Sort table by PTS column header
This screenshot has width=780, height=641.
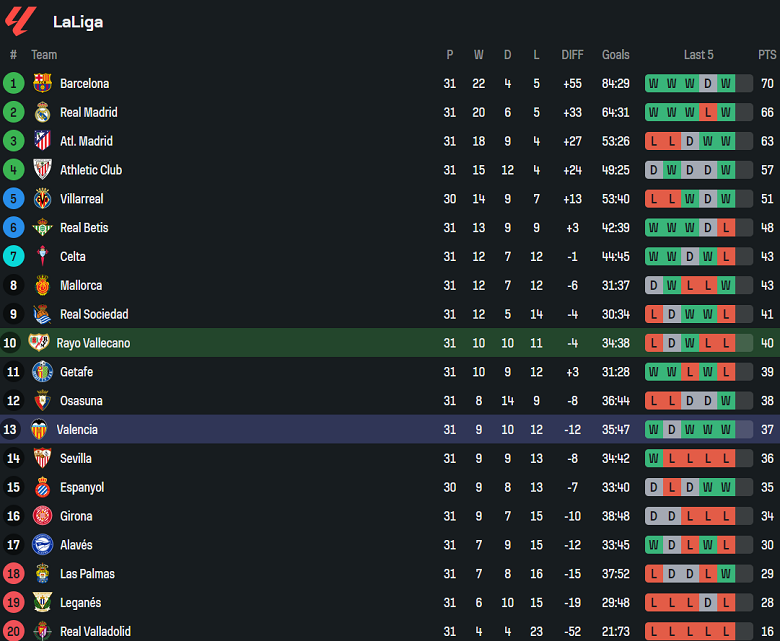(767, 55)
